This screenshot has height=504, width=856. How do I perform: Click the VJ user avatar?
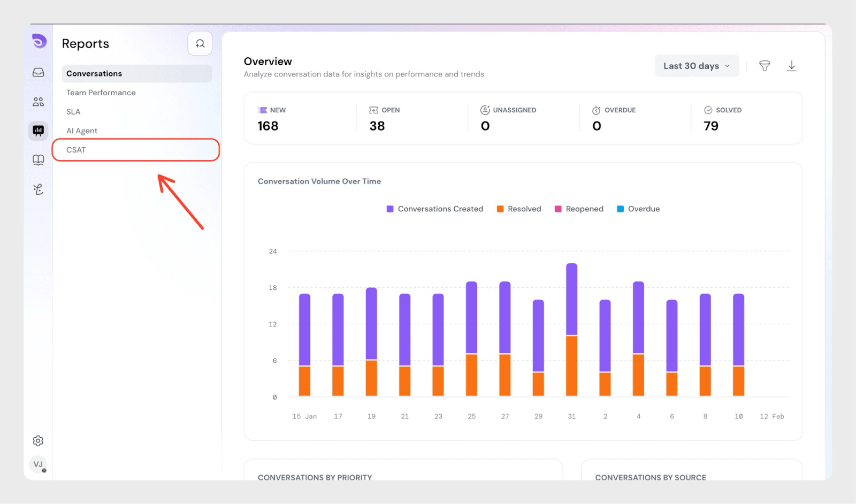[x=38, y=464]
